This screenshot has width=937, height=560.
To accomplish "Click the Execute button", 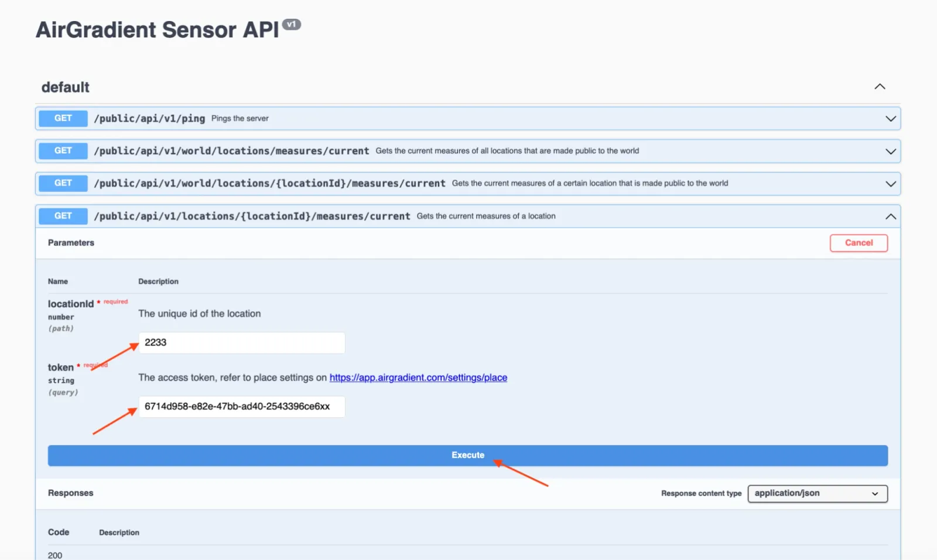I will (467, 455).
